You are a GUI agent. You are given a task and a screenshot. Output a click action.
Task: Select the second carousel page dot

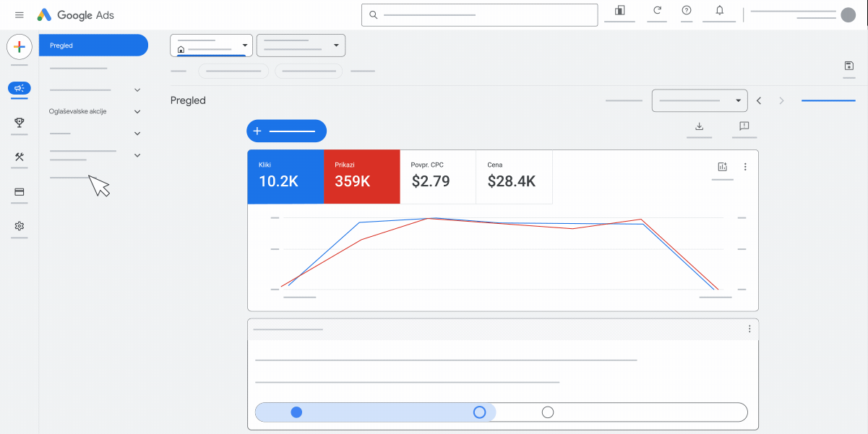point(479,412)
